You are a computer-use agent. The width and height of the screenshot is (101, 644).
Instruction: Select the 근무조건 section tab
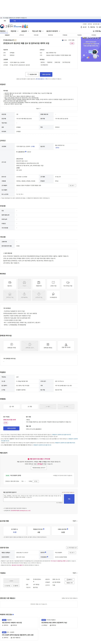click(x=22, y=35)
